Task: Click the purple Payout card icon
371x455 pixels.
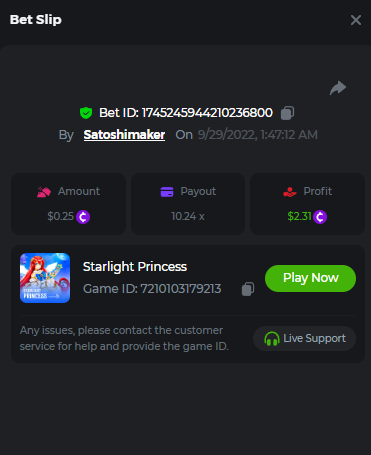Action: pos(167,192)
